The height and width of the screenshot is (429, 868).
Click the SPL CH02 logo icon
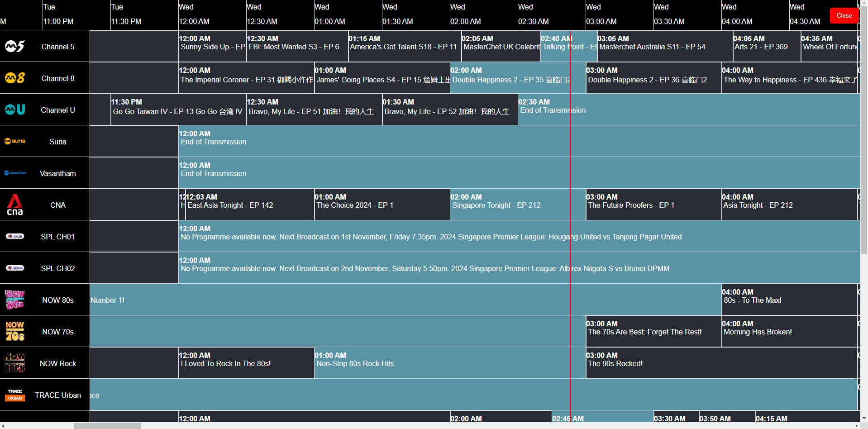tap(15, 268)
